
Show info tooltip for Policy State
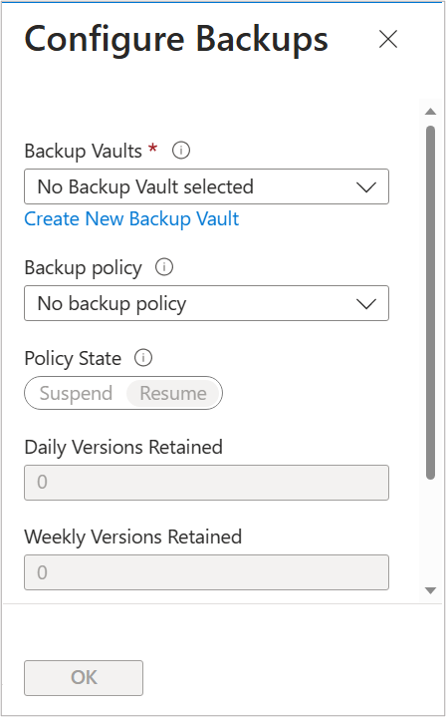[x=143, y=358]
